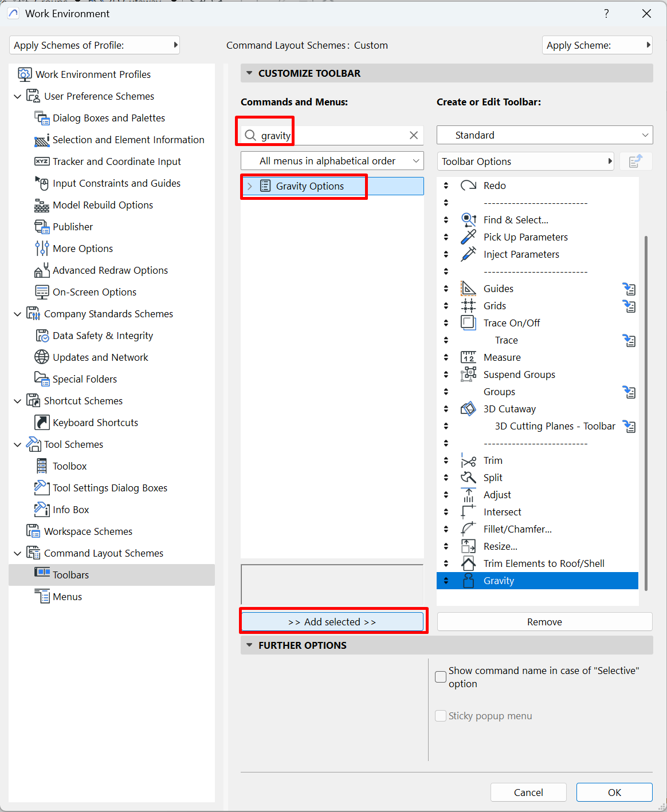Open All menus in alphabetical order dropdown
Image resolution: width=667 pixels, height=812 pixels.
(332, 161)
